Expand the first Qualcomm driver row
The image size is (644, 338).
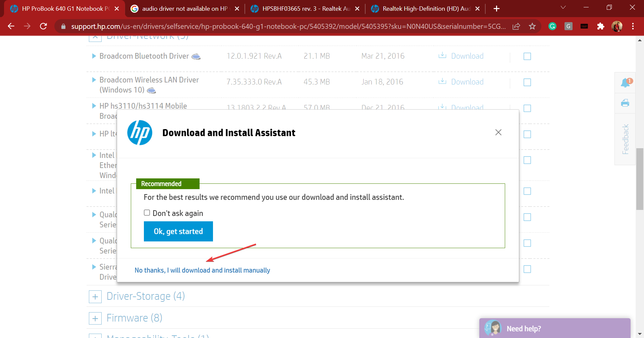pos(94,215)
